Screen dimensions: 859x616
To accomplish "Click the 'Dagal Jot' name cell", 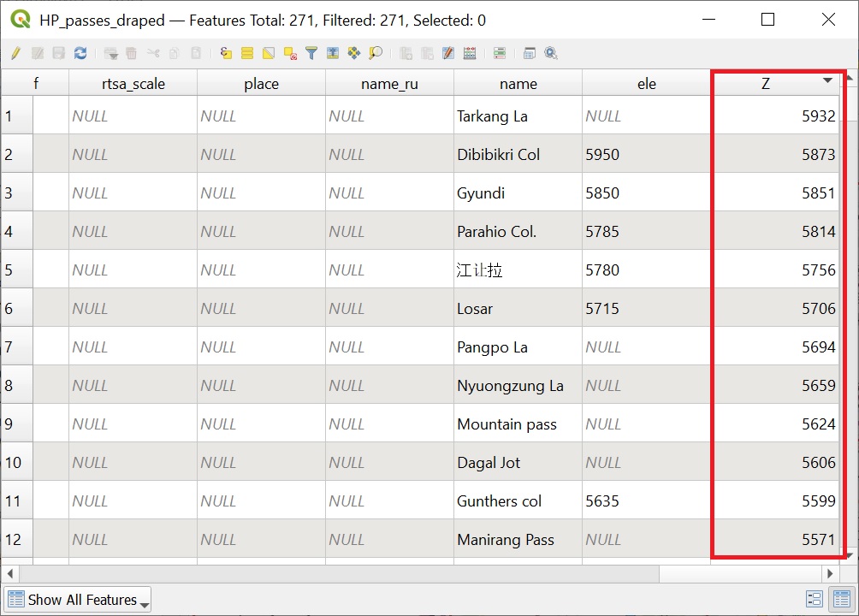I will (518, 462).
